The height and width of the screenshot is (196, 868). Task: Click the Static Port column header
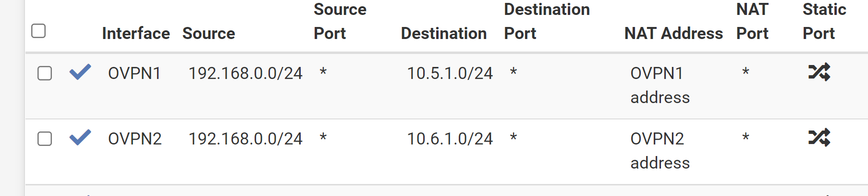[x=824, y=21]
